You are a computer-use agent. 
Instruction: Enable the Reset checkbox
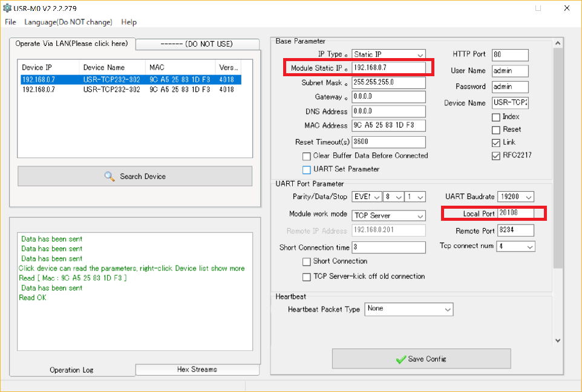coord(496,130)
